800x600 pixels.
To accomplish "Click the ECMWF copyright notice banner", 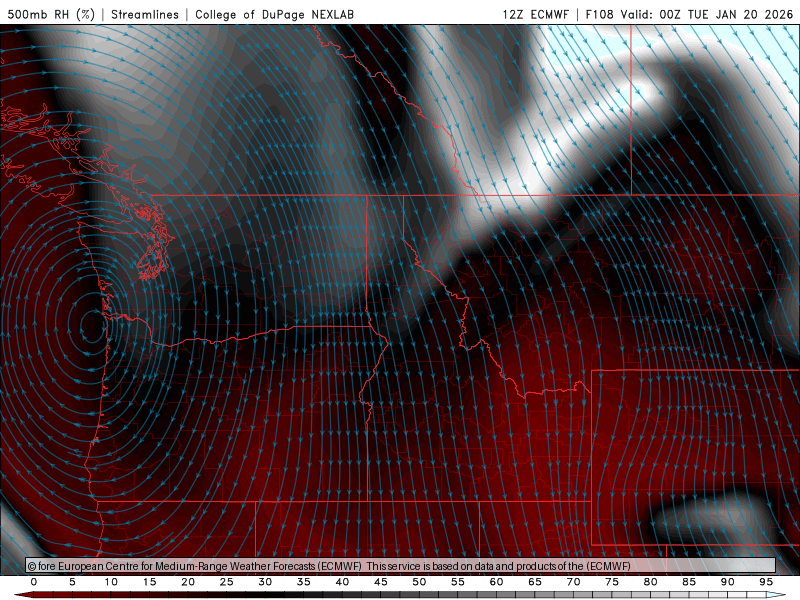I will point(401,566).
